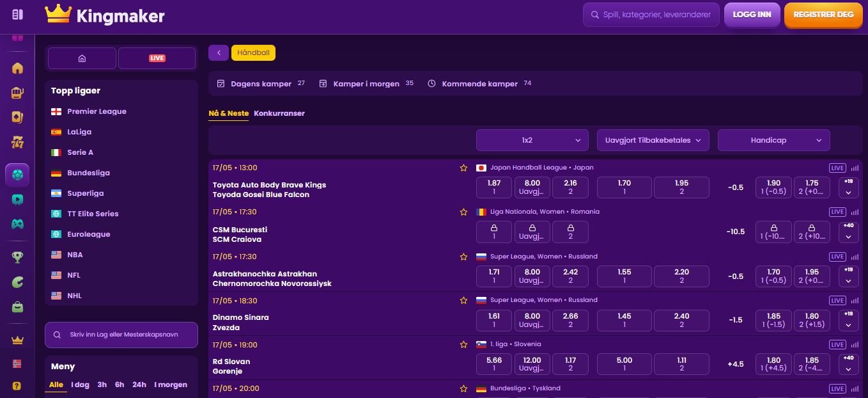Favorite the Toyota Auto Body Brave Kings match
The height and width of the screenshot is (398, 868).
(x=463, y=168)
